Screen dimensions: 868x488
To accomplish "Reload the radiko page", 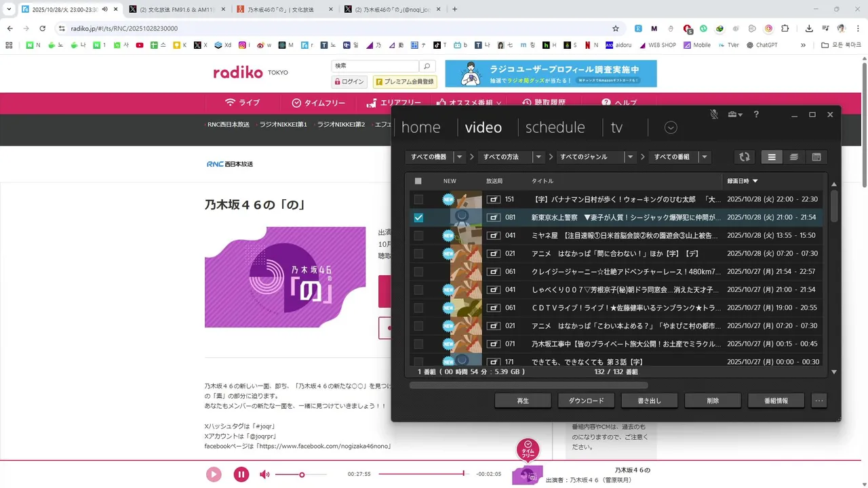I will click(43, 28).
